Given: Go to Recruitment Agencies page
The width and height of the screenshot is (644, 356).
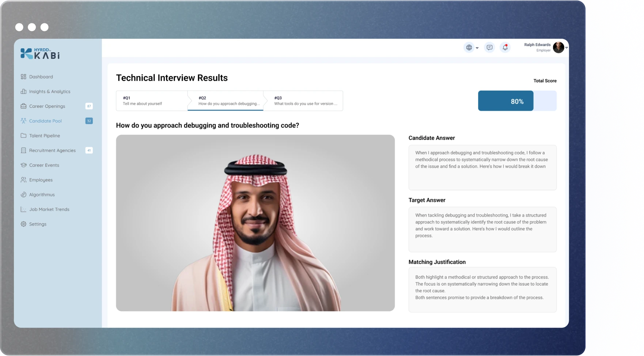Looking at the screenshot, I should (52, 151).
